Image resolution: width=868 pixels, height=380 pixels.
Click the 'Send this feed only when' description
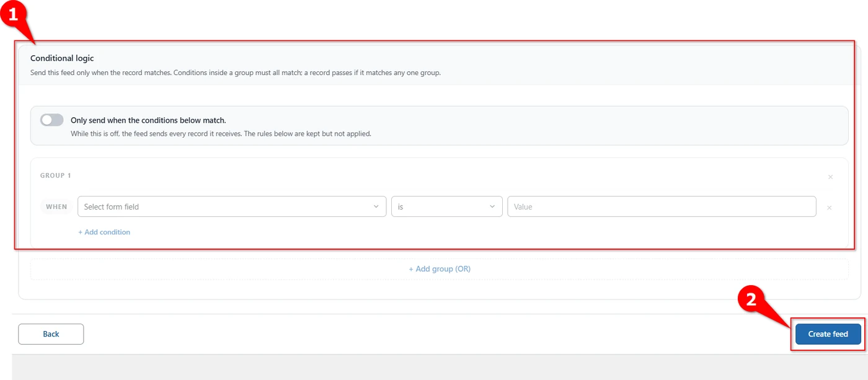coord(236,73)
